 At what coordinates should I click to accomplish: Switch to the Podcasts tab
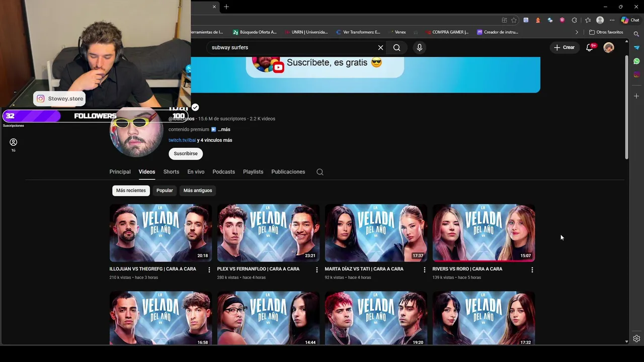coord(223,172)
